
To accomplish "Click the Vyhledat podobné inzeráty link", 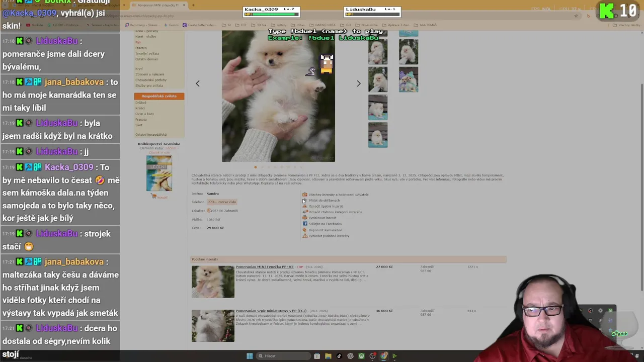I will (329, 236).
